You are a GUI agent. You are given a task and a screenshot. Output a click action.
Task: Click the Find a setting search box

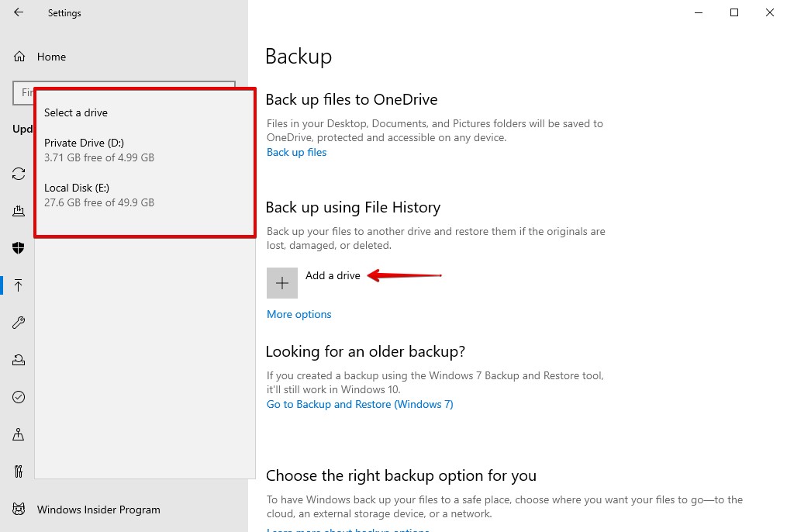tap(23, 92)
